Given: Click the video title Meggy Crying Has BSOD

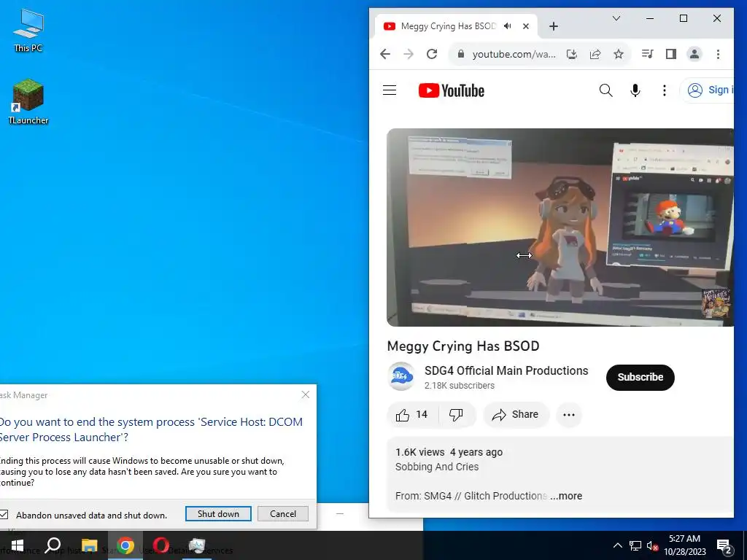Looking at the screenshot, I should tap(463, 346).
